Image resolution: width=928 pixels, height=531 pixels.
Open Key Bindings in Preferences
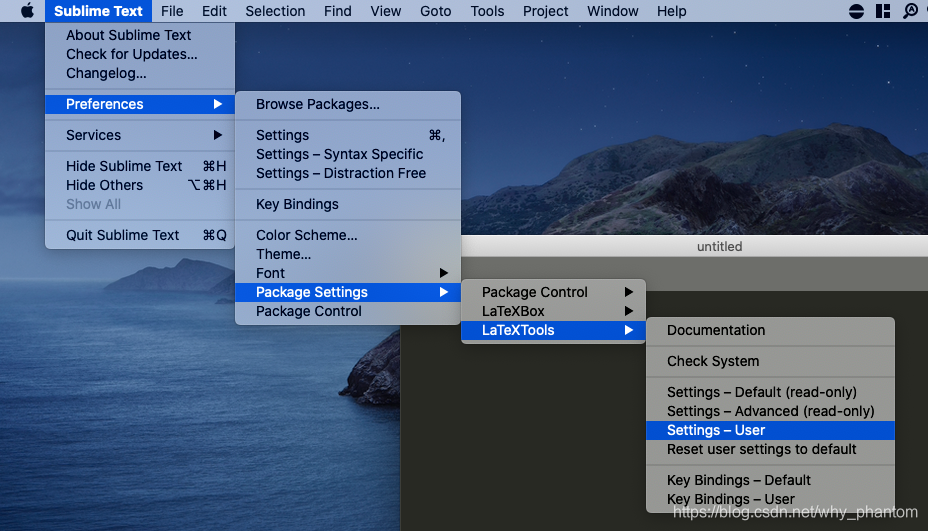[x=348, y=204]
